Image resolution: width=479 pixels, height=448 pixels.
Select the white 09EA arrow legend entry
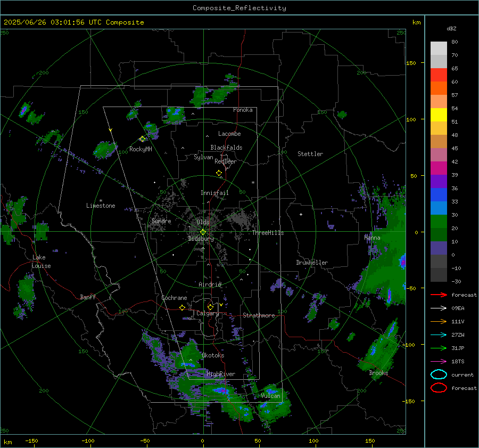click(x=439, y=308)
